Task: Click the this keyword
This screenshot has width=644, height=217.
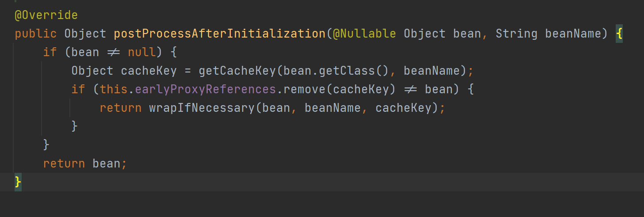Action: (114, 89)
